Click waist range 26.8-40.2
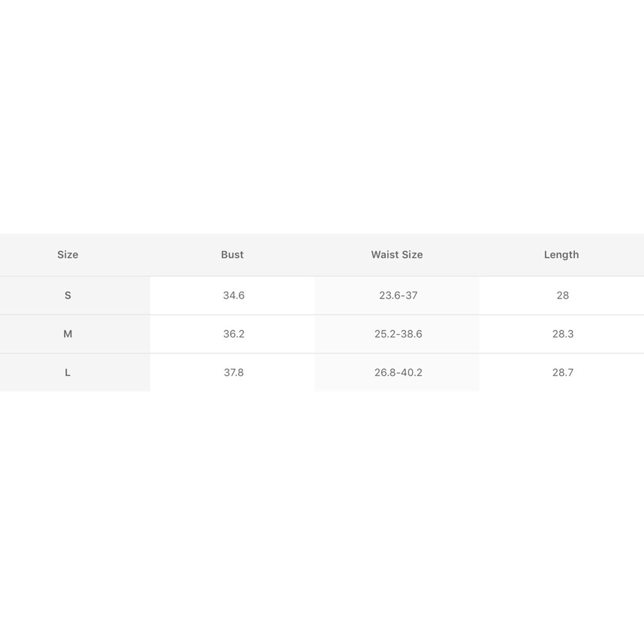Viewport: 644px width, 644px height. point(399,372)
